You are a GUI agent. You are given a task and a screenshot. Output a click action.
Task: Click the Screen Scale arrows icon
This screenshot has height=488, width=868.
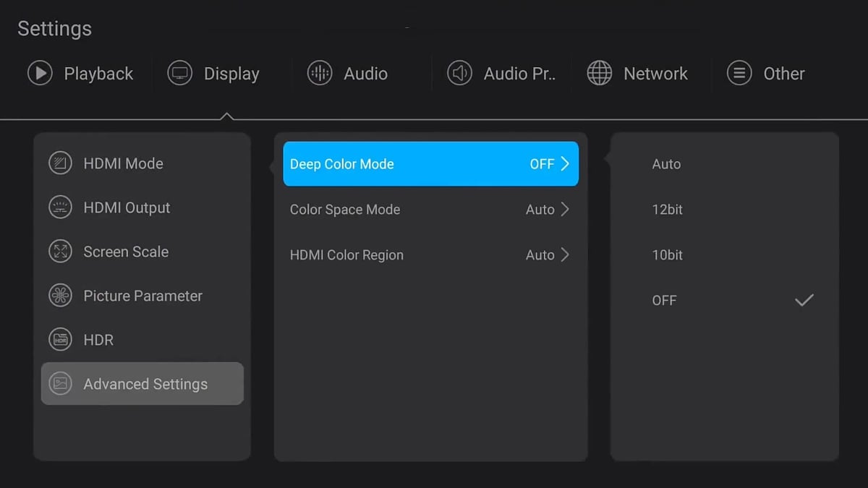(x=60, y=252)
